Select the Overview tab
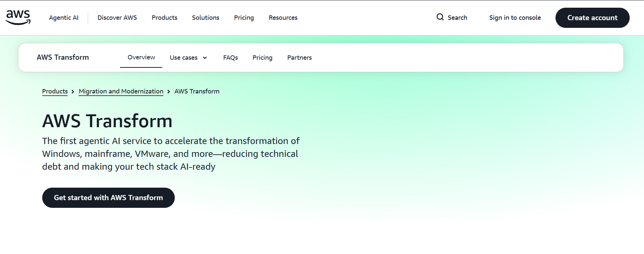The height and width of the screenshot is (254, 644). pos(141,58)
